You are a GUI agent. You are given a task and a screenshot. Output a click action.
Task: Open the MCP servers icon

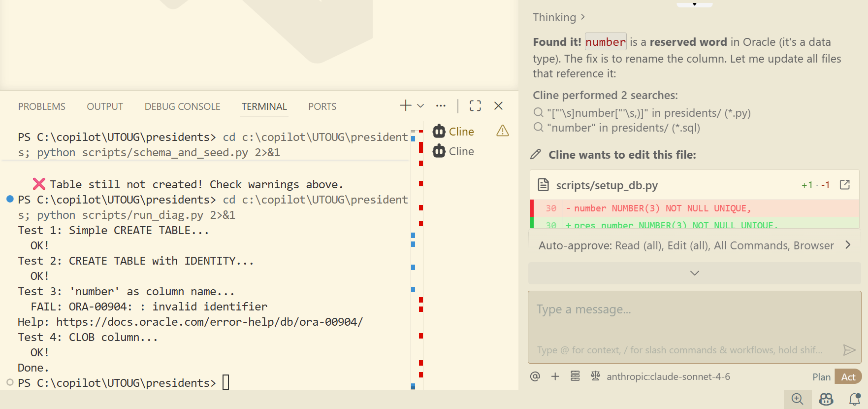point(575,376)
